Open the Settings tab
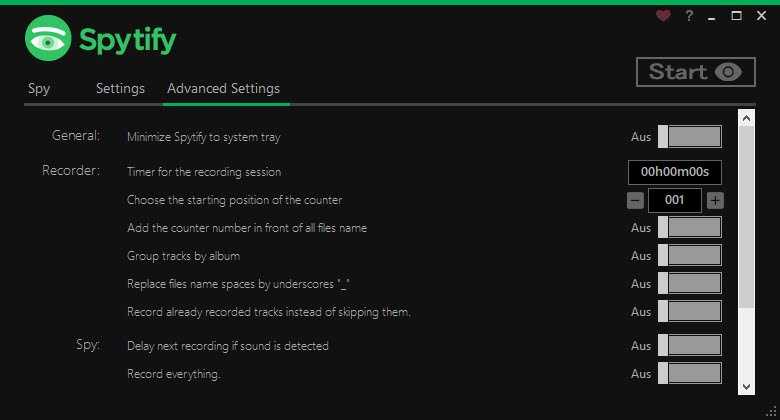Image resolution: width=780 pixels, height=420 pixels. pos(120,88)
